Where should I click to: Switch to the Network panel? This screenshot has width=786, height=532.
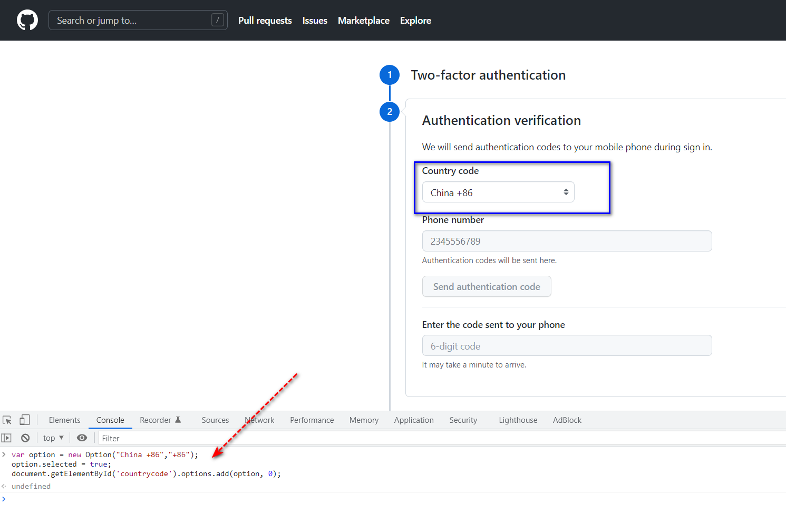tap(259, 420)
